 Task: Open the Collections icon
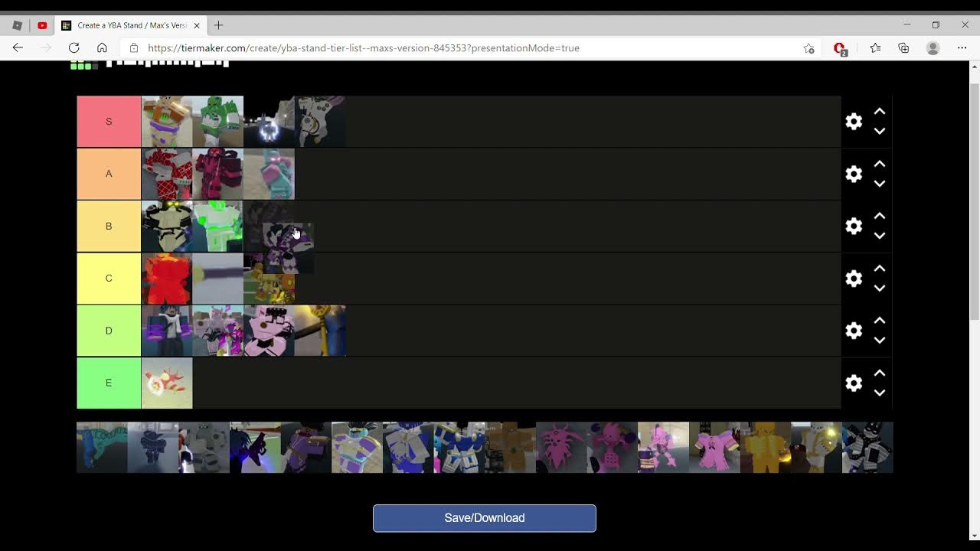(x=903, y=47)
